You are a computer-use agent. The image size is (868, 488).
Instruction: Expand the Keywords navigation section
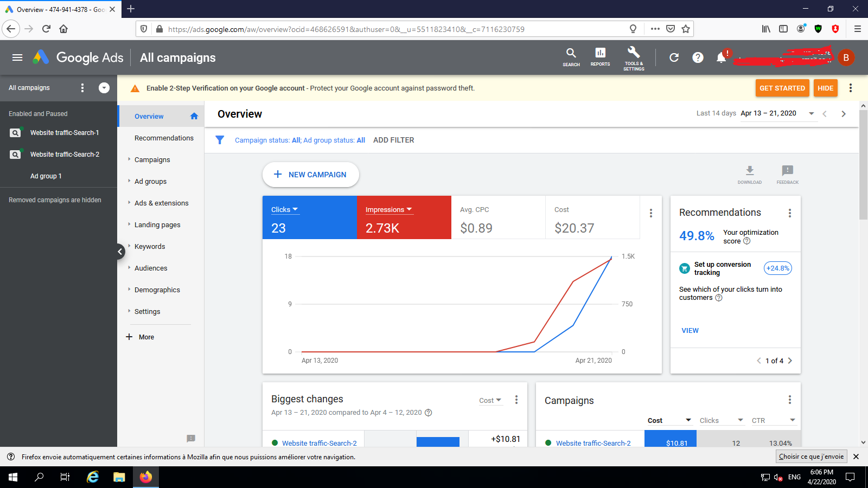click(x=129, y=246)
